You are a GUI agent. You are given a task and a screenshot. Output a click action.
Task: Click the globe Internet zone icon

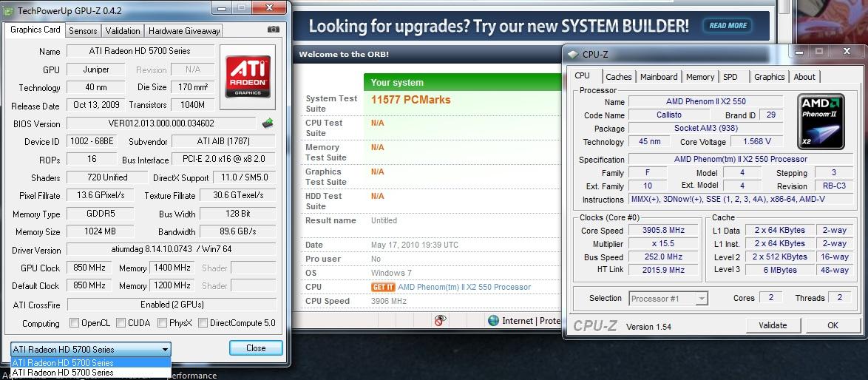point(493,320)
